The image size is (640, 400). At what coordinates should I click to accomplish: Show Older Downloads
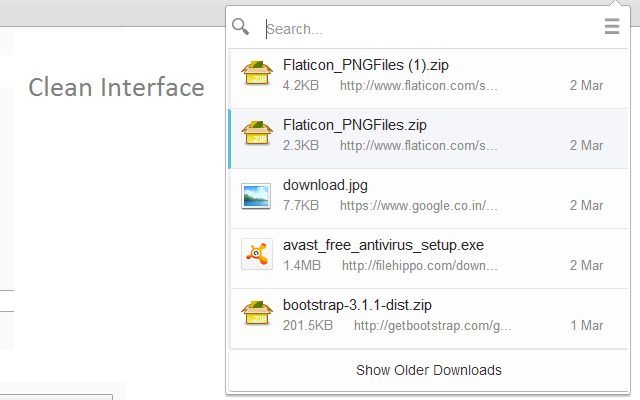click(429, 370)
